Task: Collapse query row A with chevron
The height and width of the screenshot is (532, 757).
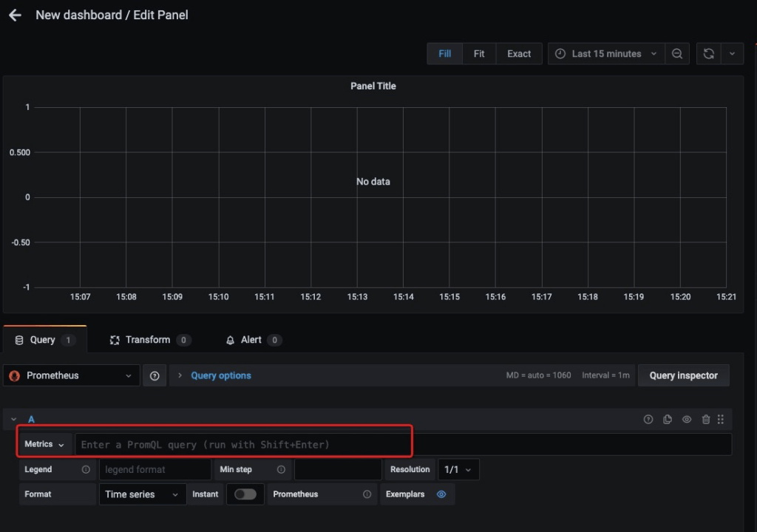Action: click(13, 419)
